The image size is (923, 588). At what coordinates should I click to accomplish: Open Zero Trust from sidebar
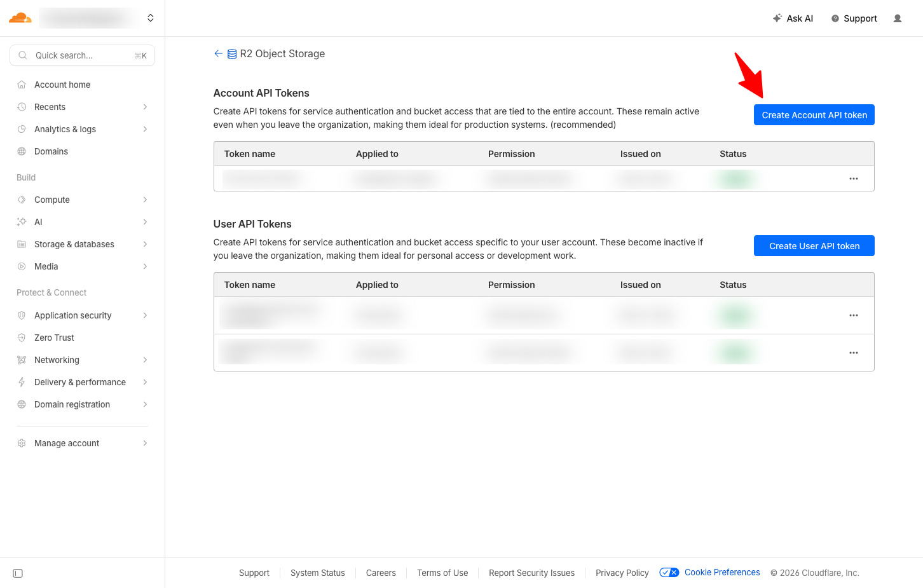[x=54, y=338]
